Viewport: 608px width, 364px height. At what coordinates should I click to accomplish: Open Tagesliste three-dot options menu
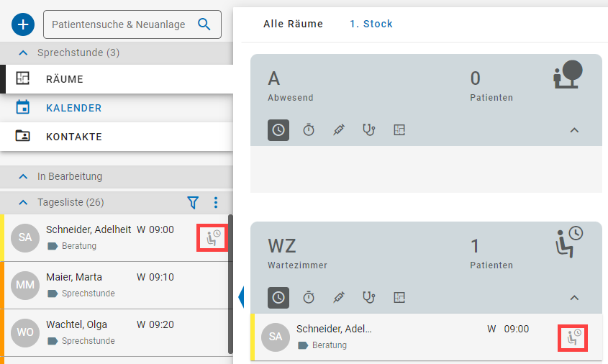pyautogui.click(x=215, y=203)
